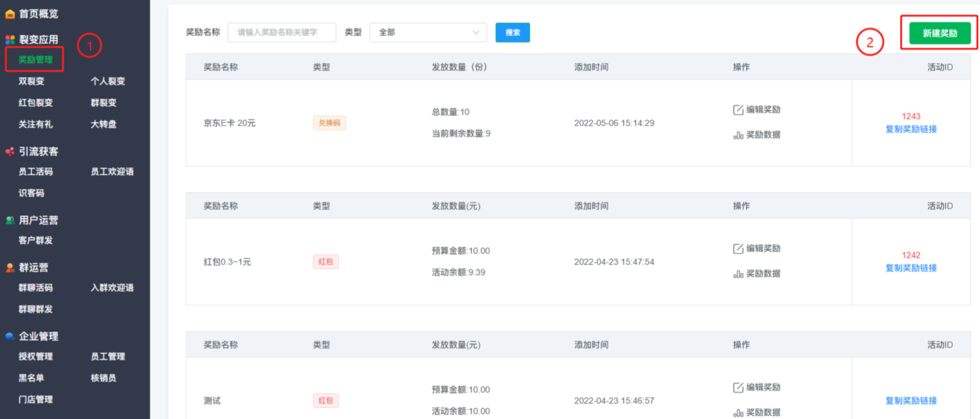Click the 用户运营 section icon
The width and height of the screenshot is (980, 419).
click(x=10, y=220)
